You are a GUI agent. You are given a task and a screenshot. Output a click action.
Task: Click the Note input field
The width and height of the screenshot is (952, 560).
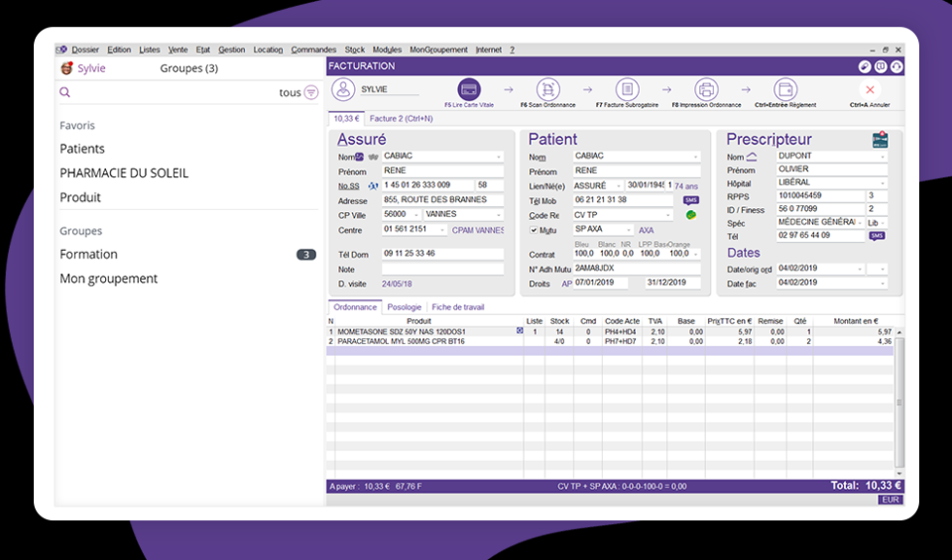coord(442,269)
